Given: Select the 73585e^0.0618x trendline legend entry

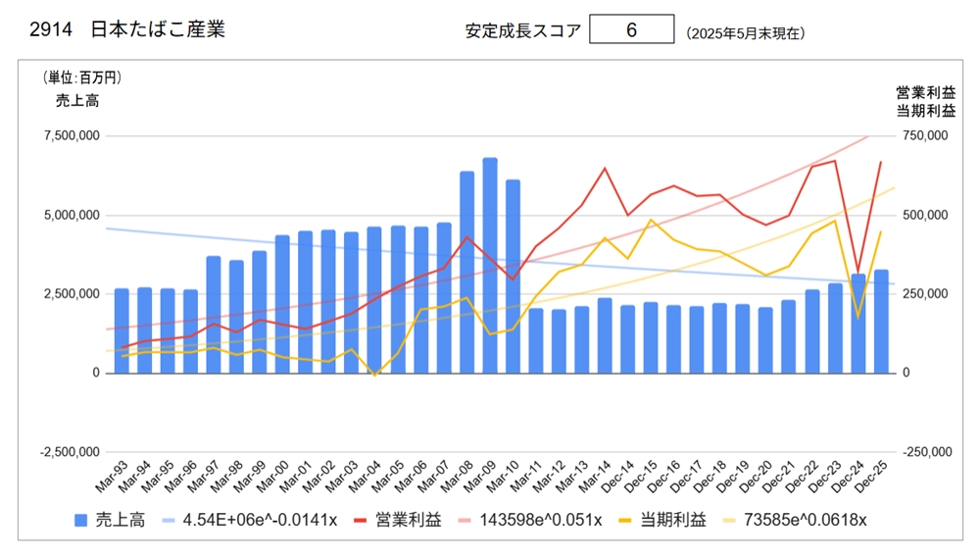Looking at the screenshot, I should point(795,520).
